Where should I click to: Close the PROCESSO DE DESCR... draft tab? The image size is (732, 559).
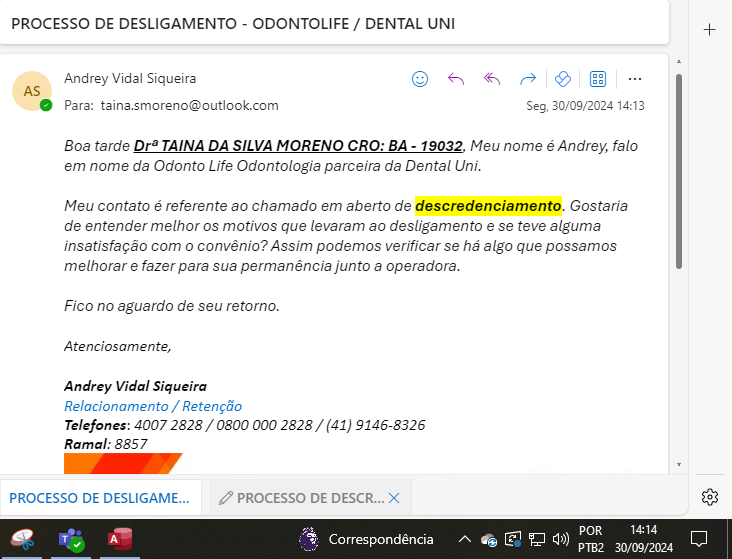click(394, 498)
